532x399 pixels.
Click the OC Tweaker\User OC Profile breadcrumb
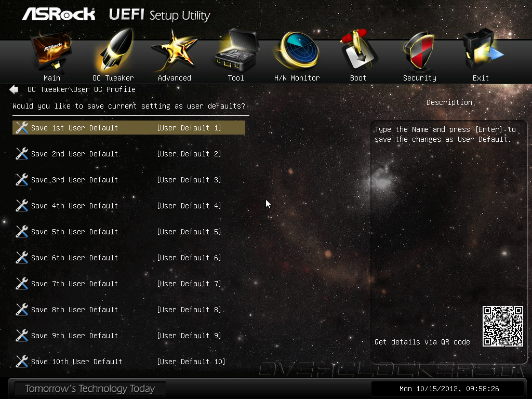point(82,89)
